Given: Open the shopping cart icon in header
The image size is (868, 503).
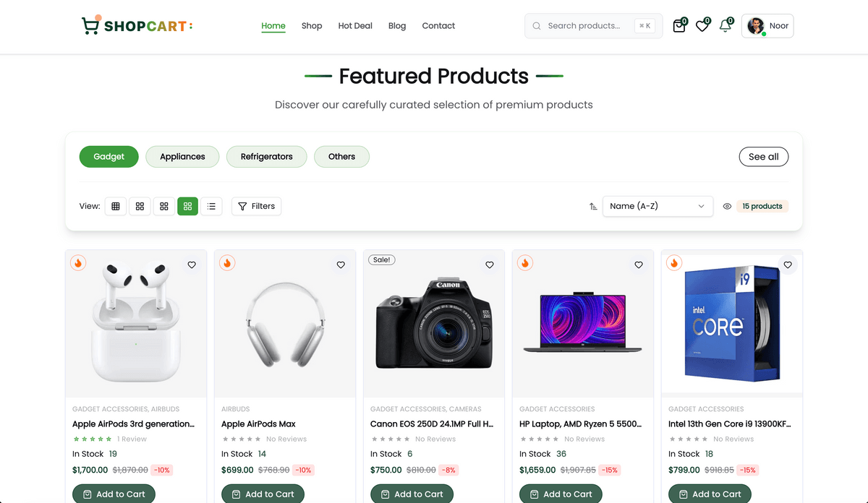Looking at the screenshot, I should coord(678,26).
